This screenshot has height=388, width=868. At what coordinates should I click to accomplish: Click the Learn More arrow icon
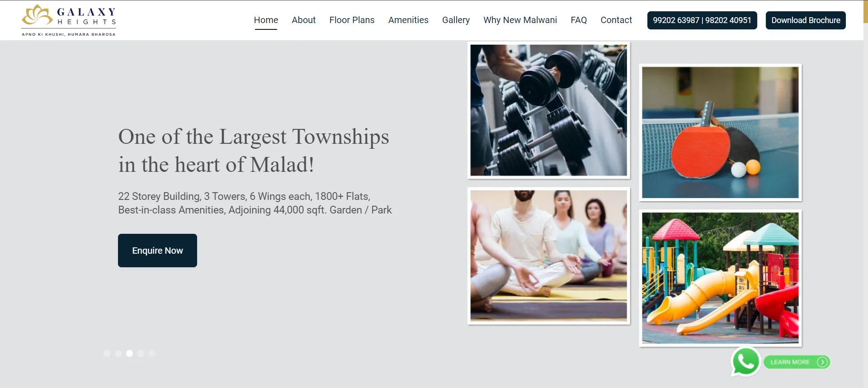[823, 362]
